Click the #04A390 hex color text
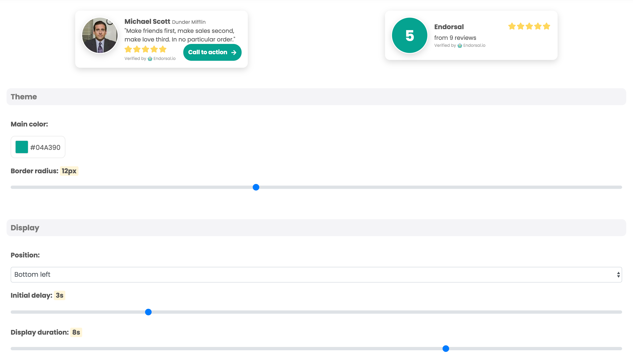The height and width of the screenshot is (364, 633). coord(45,147)
